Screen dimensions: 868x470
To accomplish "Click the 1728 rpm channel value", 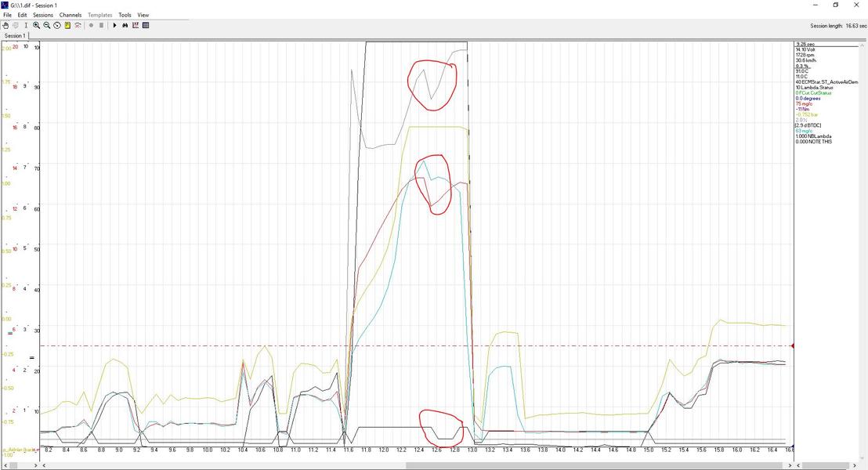I will (x=804, y=55).
